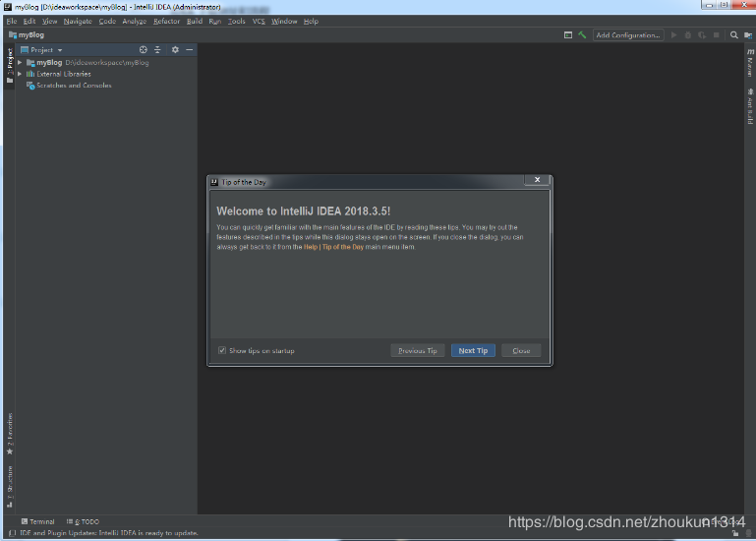Open the Maven tool window
Image resolution: width=756 pixels, height=541 pixels.
(750, 63)
